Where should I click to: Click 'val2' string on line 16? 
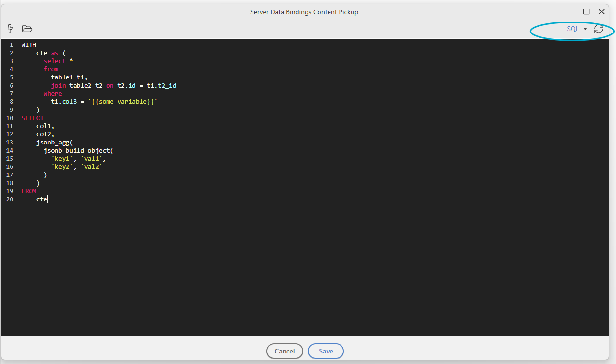point(91,167)
